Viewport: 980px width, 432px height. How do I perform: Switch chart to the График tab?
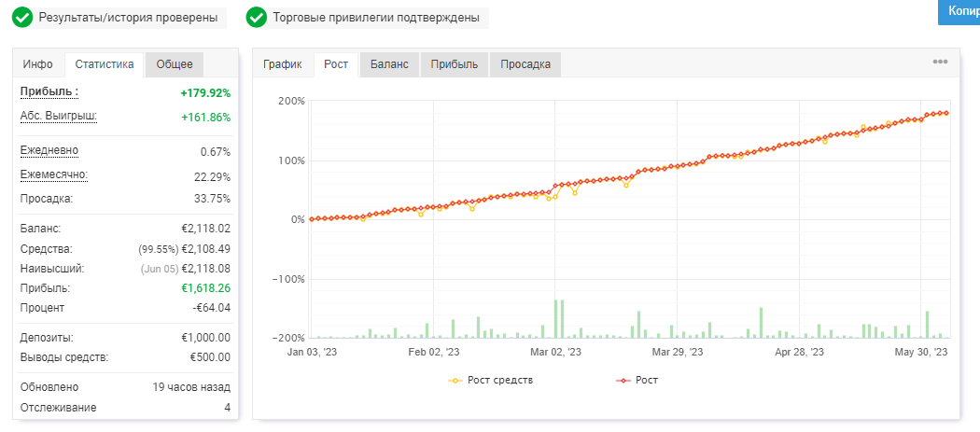283,63
